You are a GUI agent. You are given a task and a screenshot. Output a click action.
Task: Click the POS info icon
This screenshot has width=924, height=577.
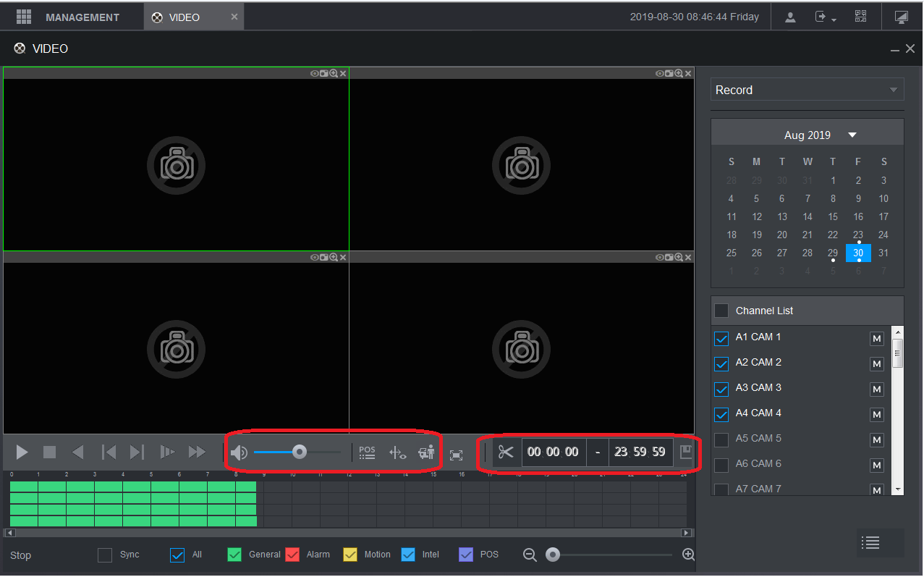(x=367, y=453)
